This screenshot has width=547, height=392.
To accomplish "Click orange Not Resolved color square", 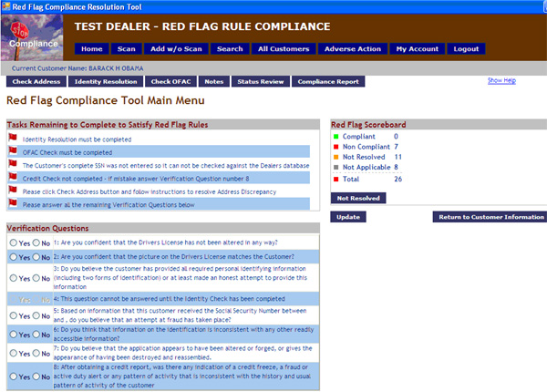I will pyautogui.click(x=335, y=157).
